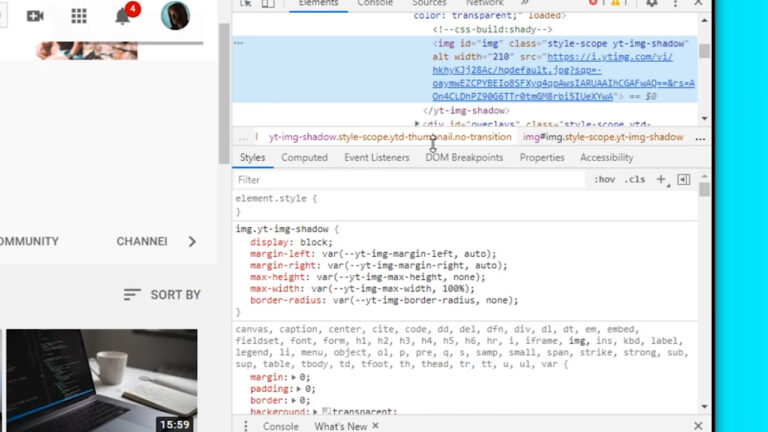Edit the max-height declaration

point(368,277)
